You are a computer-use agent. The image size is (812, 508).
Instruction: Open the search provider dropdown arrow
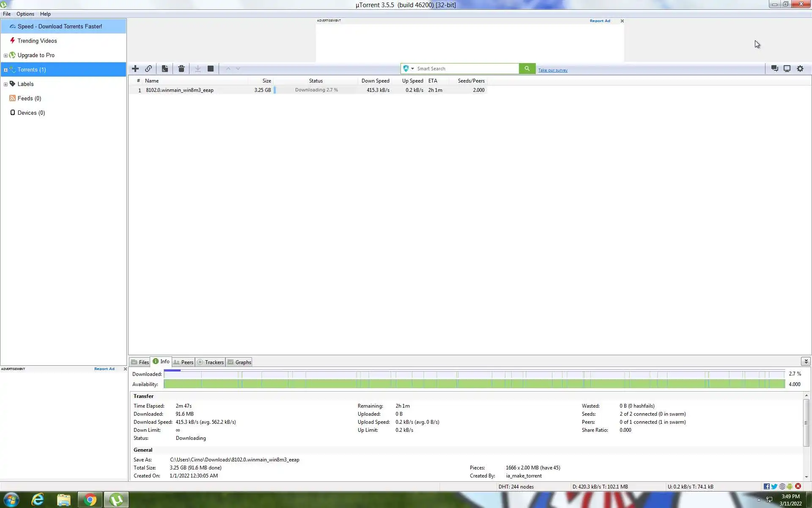tap(412, 69)
